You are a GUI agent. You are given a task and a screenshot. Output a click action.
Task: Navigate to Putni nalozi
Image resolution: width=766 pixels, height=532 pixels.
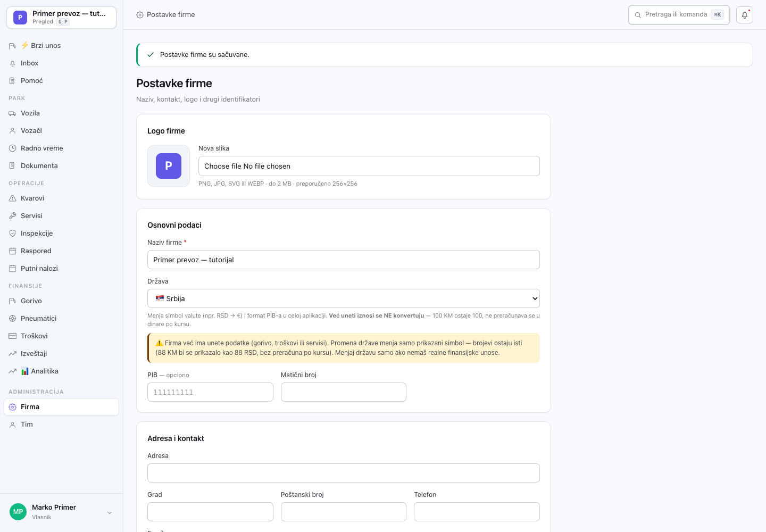[x=61, y=269]
